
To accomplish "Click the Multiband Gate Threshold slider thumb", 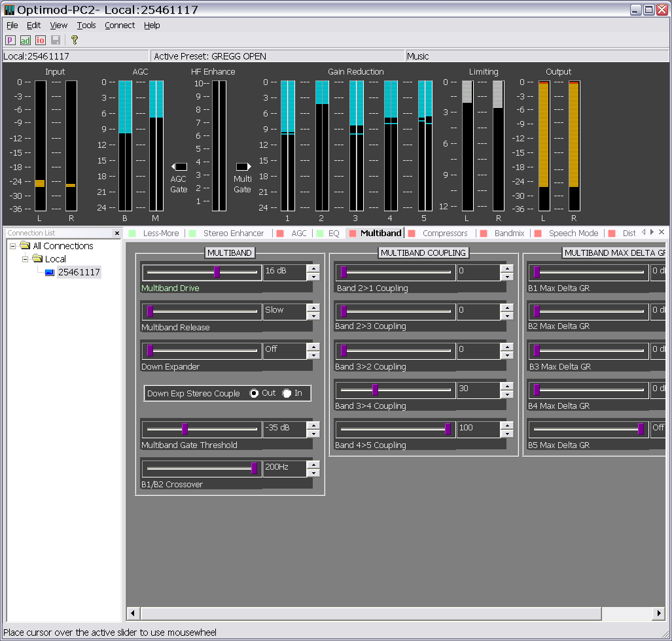I will (x=185, y=429).
